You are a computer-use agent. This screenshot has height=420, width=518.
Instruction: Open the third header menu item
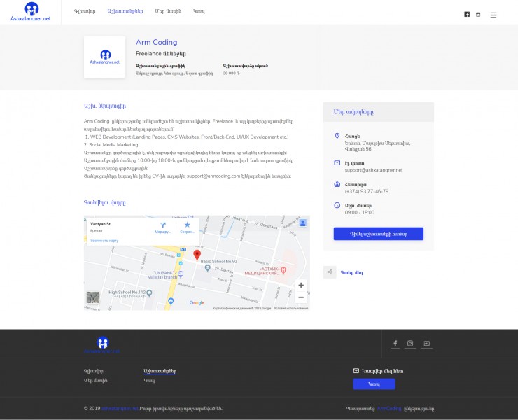coord(168,11)
